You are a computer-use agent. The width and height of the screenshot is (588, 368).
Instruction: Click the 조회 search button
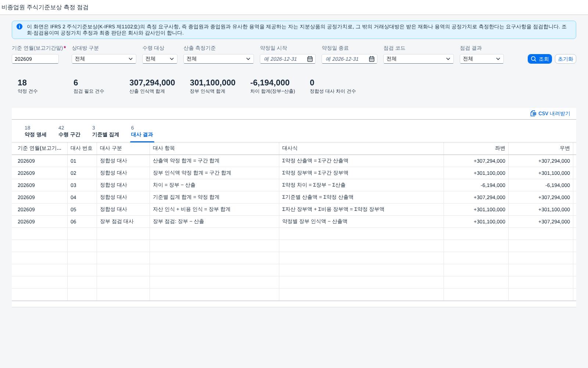point(539,59)
